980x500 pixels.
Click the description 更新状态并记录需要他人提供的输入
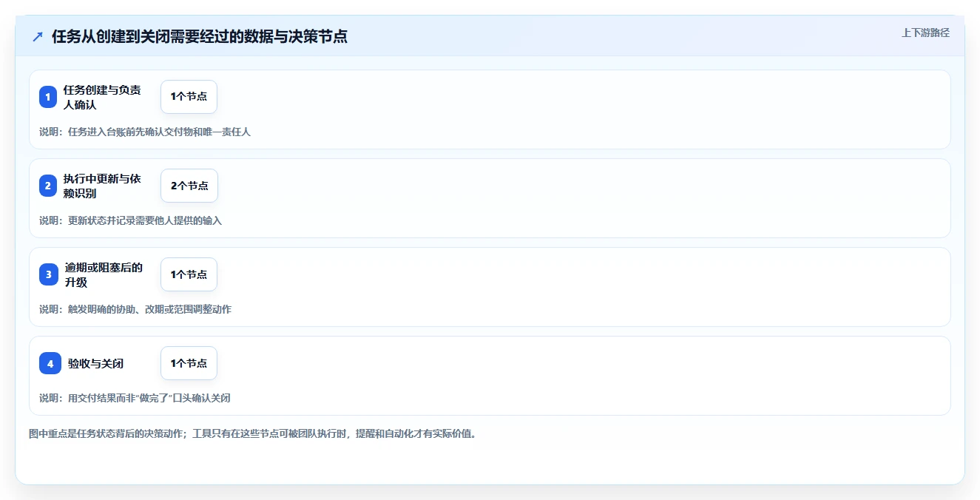[x=130, y=220]
